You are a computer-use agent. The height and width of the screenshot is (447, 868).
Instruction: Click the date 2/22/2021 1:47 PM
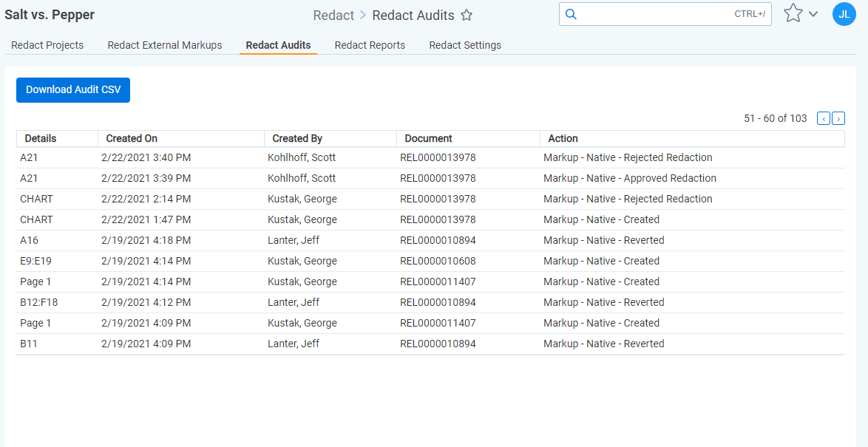[x=146, y=219]
